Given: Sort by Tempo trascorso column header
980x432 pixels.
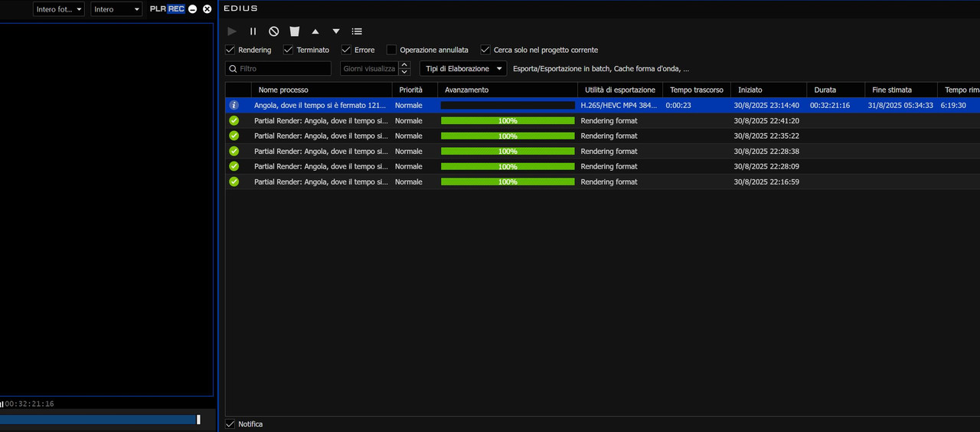Looking at the screenshot, I should tap(696, 90).
